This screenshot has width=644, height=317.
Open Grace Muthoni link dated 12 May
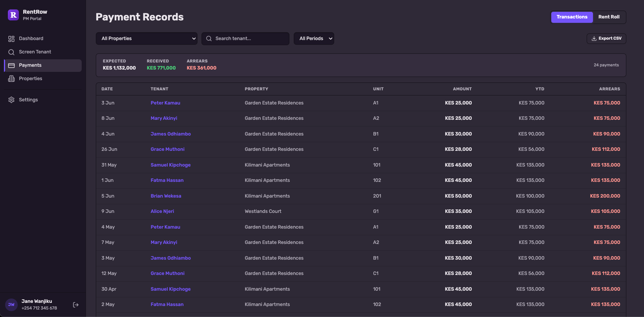168,273
